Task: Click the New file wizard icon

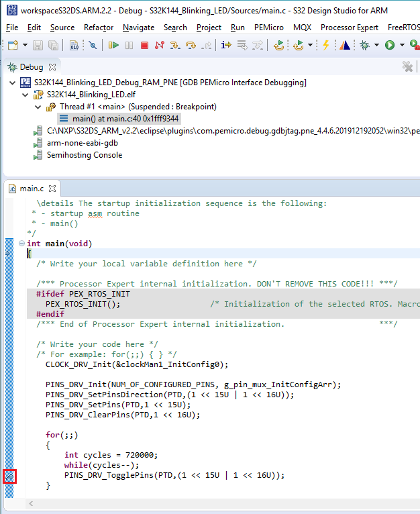Action: click(13, 45)
